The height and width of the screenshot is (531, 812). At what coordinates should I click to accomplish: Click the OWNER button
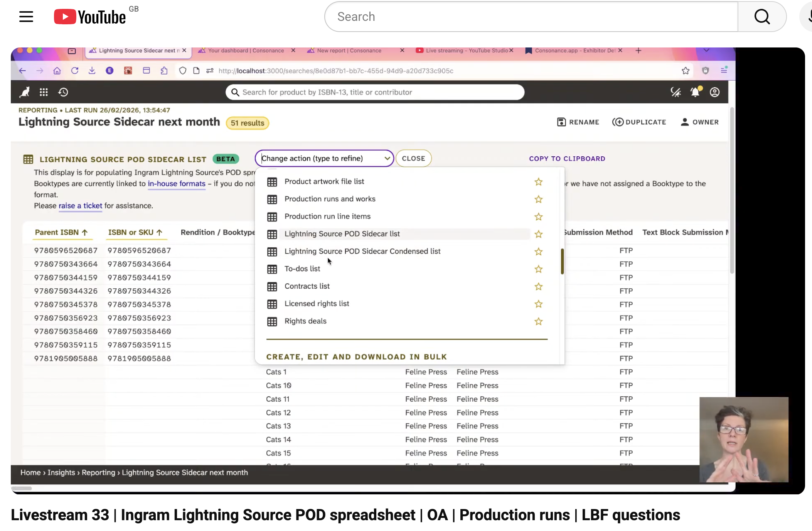(700, 122)
